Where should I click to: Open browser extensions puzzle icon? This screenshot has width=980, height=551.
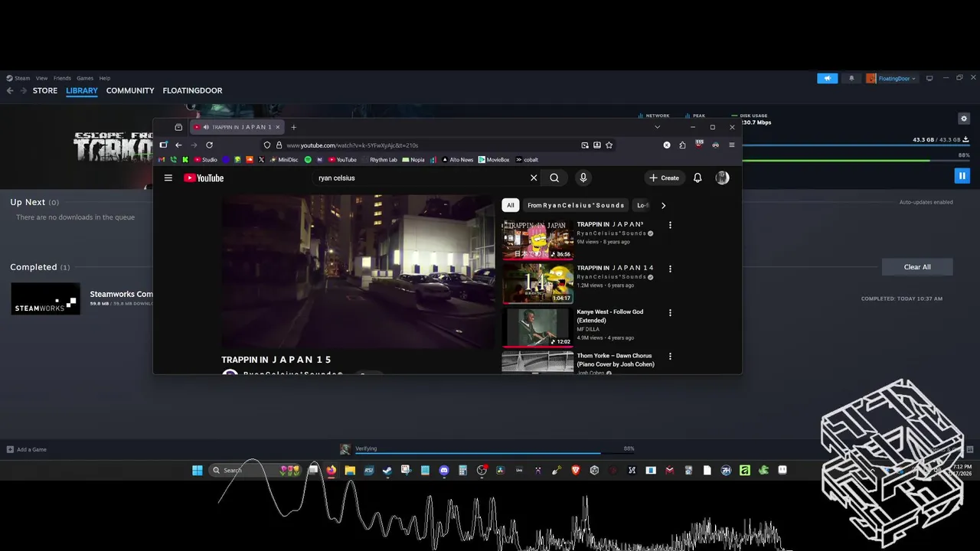click(682, 145)
